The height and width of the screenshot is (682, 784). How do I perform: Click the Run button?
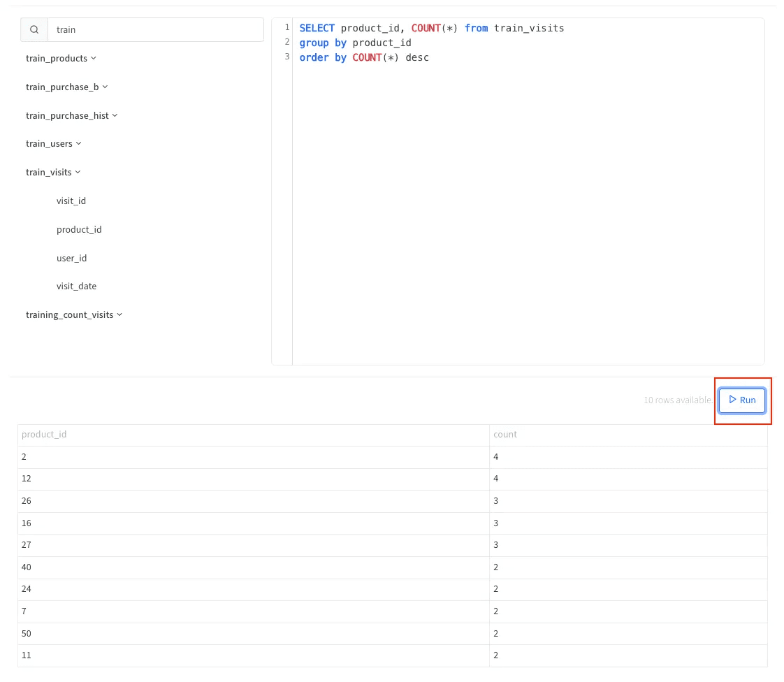[742, 400]
